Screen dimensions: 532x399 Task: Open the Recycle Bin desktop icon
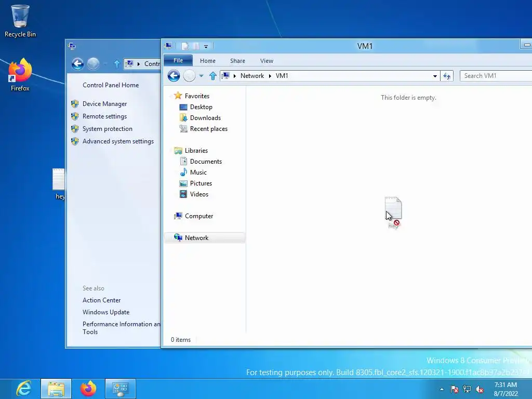coord(20,20)
